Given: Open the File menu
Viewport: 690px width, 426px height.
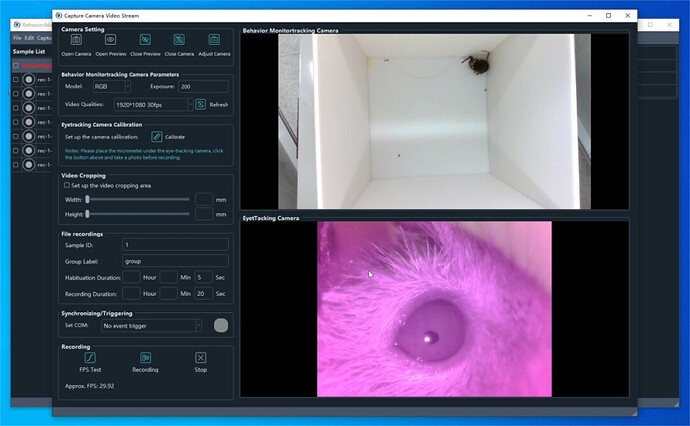Looking at the screenshot, I should 17,38.
